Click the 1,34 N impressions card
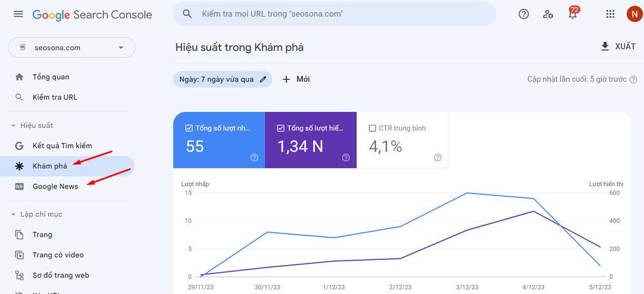 coord(310,140)
